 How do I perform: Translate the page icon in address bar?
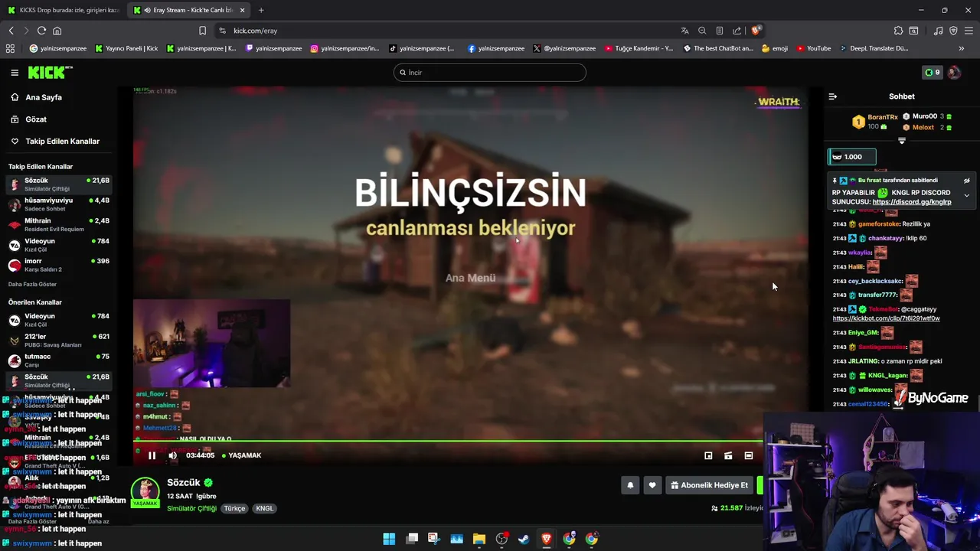pos(684,31)
